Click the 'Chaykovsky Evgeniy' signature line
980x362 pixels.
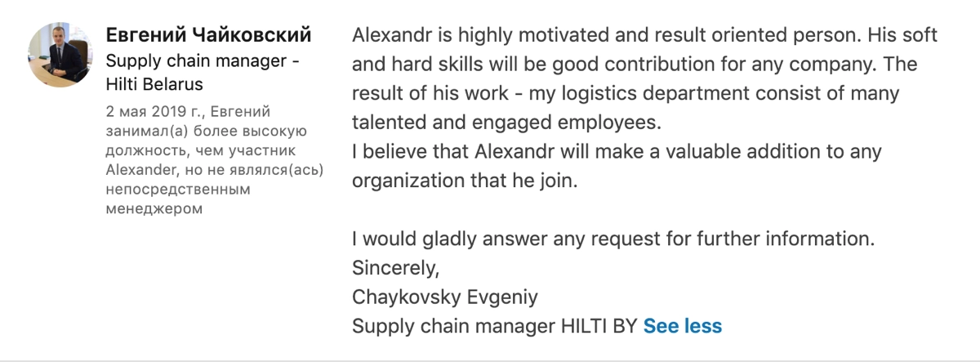[x=445, y=297]
